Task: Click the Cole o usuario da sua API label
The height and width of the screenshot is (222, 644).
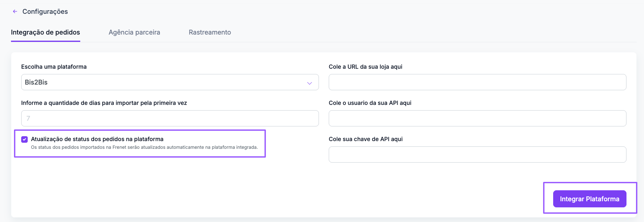Action: click(x=370, y=103)
